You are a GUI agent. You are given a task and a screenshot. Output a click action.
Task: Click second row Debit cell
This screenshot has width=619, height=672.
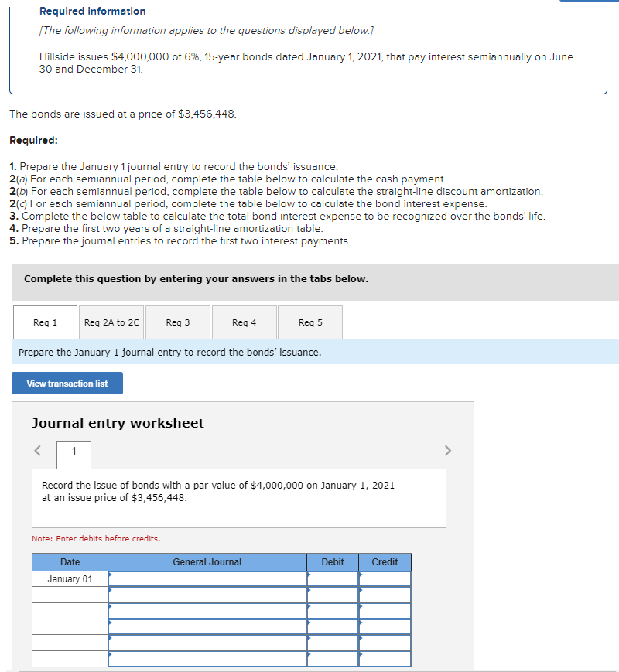click(x=333, y=595)
